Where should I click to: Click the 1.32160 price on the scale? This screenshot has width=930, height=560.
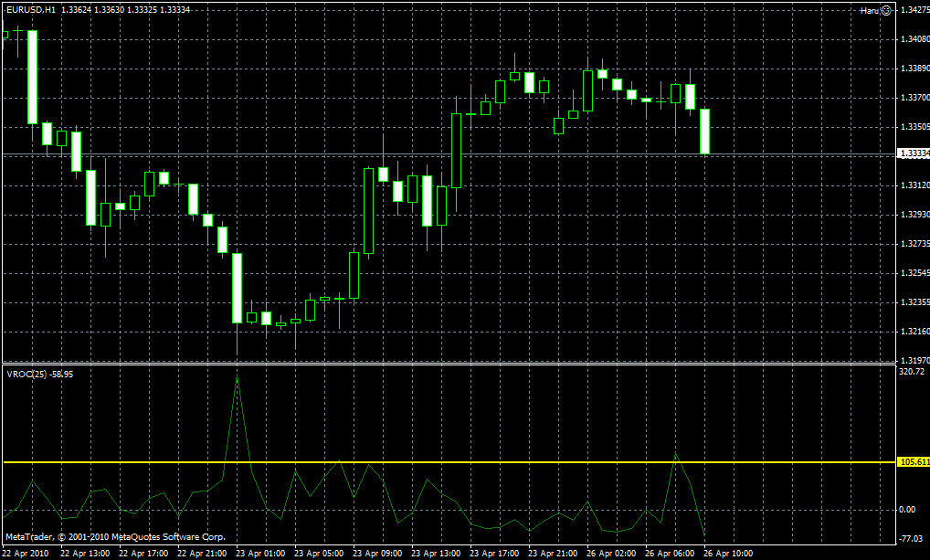[x=913, y=331]
